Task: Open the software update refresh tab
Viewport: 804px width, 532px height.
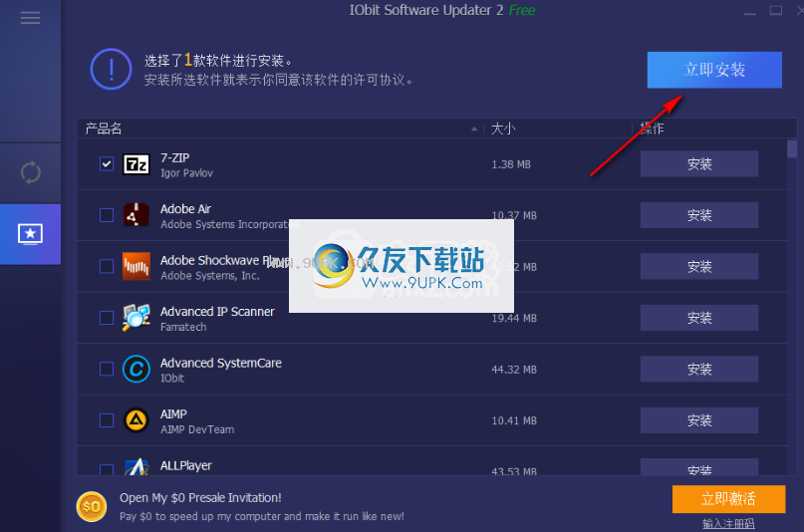Action: pos(30,172)
